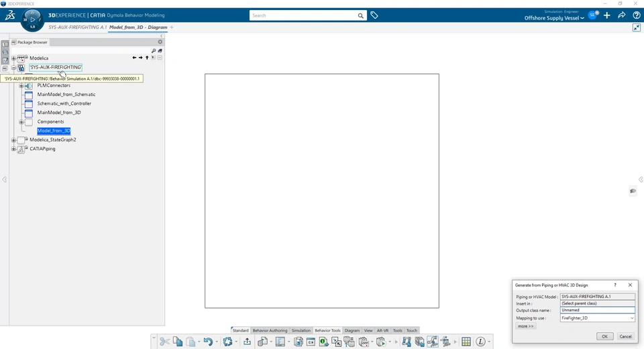Click the plus Add icon in top bar

coord(607,15)
